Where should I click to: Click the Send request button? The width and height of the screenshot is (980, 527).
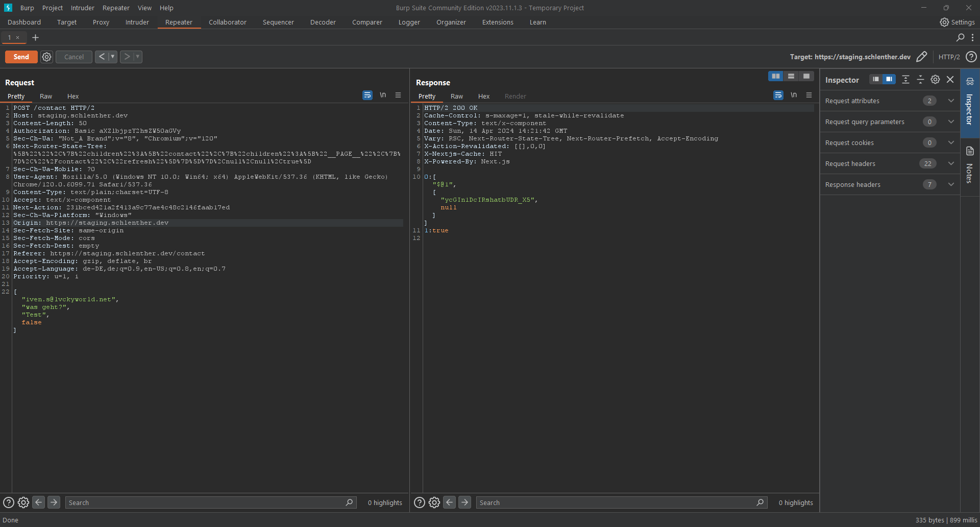click(21, 57)
